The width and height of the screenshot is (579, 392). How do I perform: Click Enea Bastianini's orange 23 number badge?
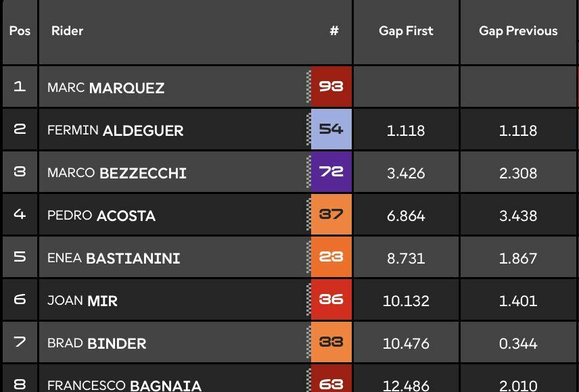(331, 258)
